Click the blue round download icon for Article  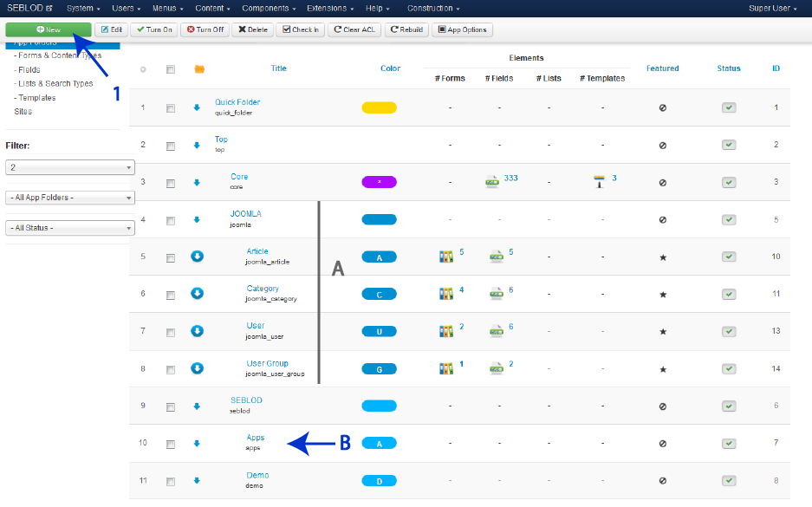(197, 257)
